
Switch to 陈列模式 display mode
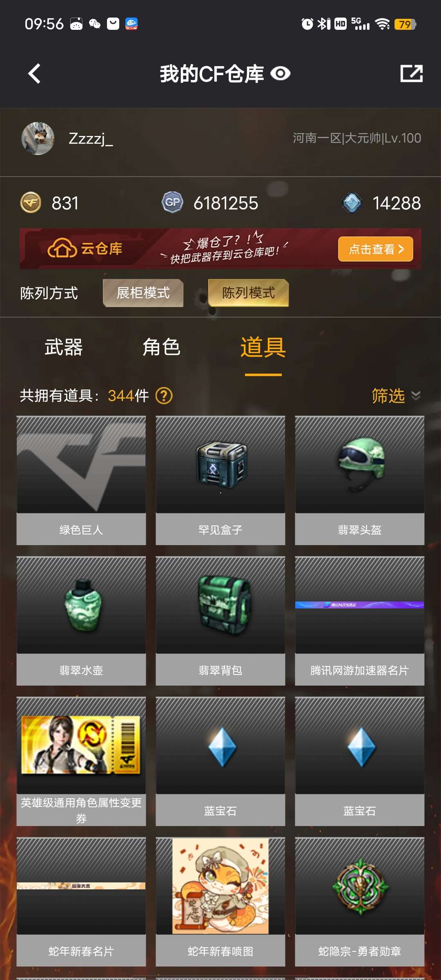tap(248, 293)
